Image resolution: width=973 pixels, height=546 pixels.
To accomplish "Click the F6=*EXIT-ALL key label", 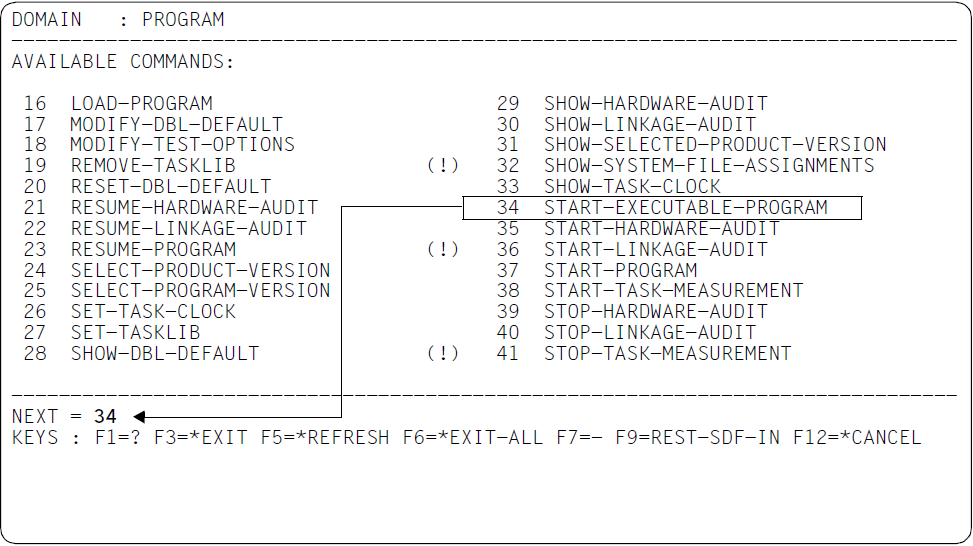I will tap(473, 437).
